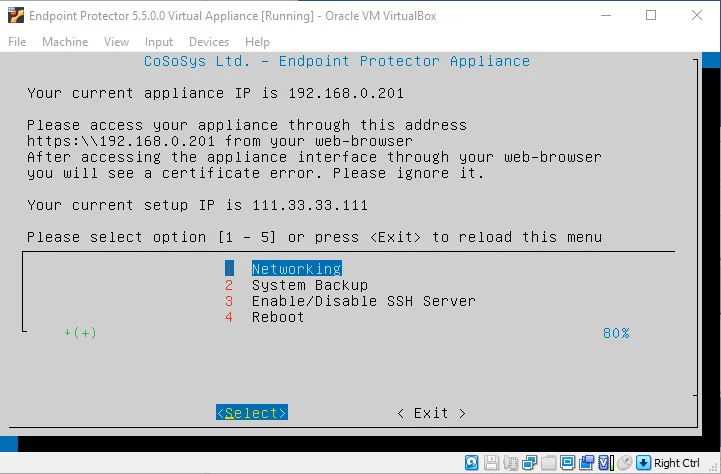This screenshot has height=474, width=721.
Task: Click the <Select> button
Action: pos(252,413)
